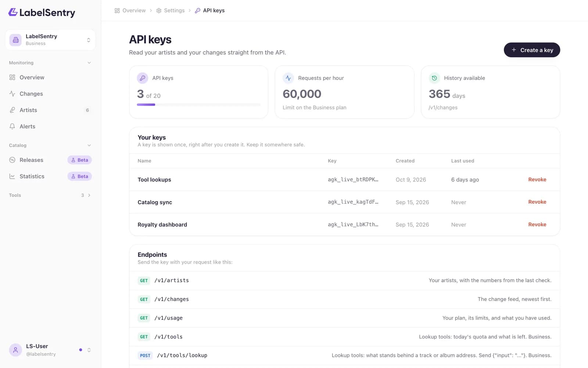Click the Oct 9, 2026 created date
The image size is (588, 368).
pos(410,180)
